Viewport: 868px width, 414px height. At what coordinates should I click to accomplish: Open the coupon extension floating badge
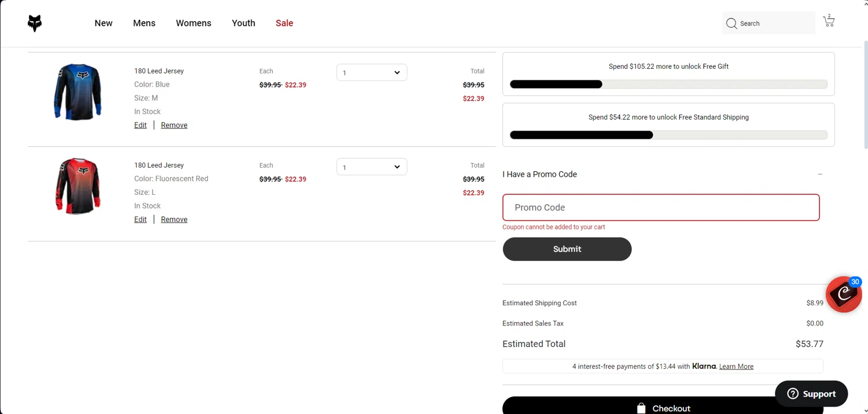click(x=843, y=294)
